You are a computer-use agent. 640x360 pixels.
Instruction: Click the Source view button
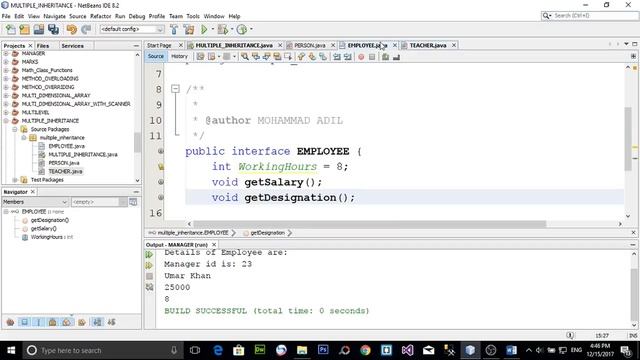click(156, 56)
